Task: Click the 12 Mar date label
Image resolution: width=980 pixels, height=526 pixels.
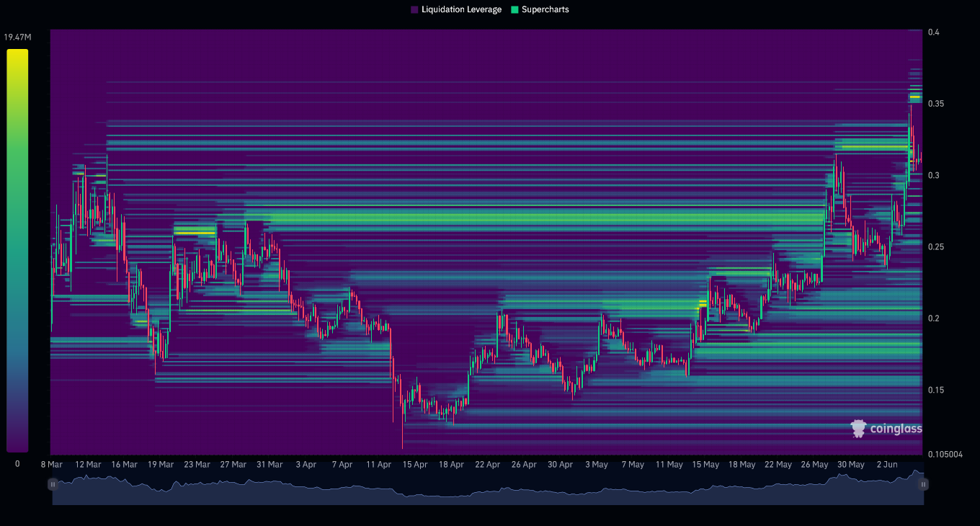Action: pos(88,465)
